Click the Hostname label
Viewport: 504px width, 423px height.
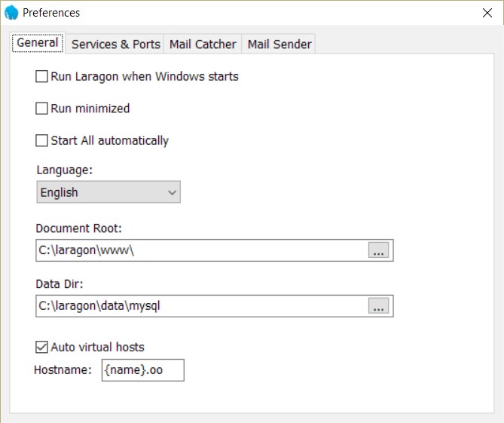[x=63, y=370]
